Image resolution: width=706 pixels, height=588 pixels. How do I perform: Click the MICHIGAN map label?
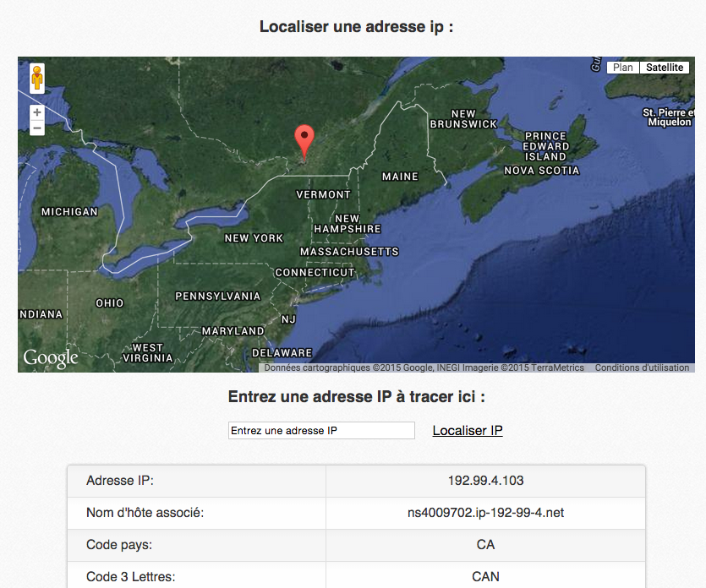click(x=69, y=211)
